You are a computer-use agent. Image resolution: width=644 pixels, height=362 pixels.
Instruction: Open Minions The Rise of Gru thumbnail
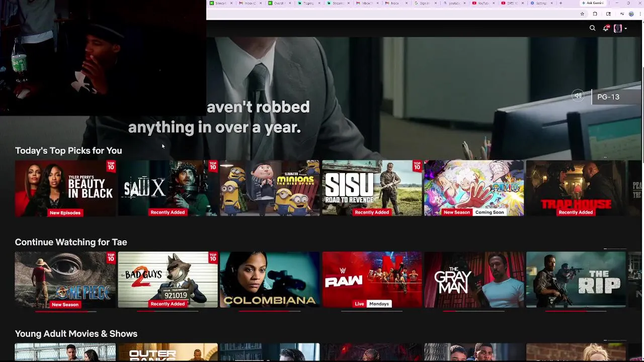(x=270, y=188)
